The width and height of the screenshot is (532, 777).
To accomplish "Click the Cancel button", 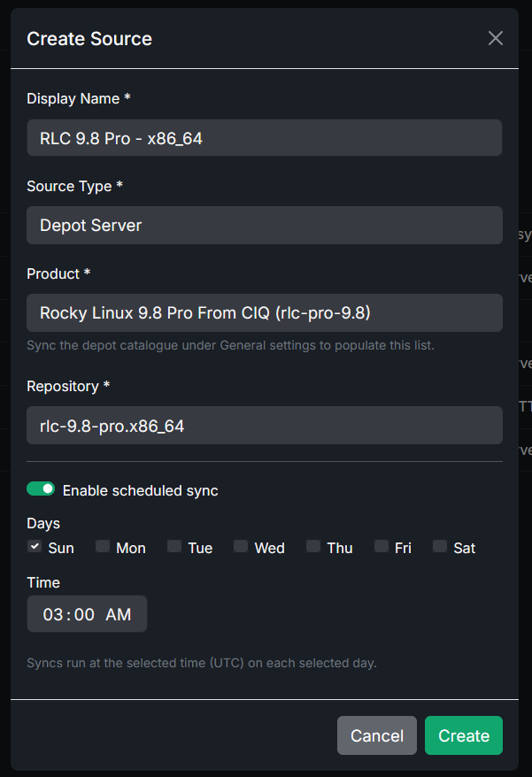I will tap(377, 735).
